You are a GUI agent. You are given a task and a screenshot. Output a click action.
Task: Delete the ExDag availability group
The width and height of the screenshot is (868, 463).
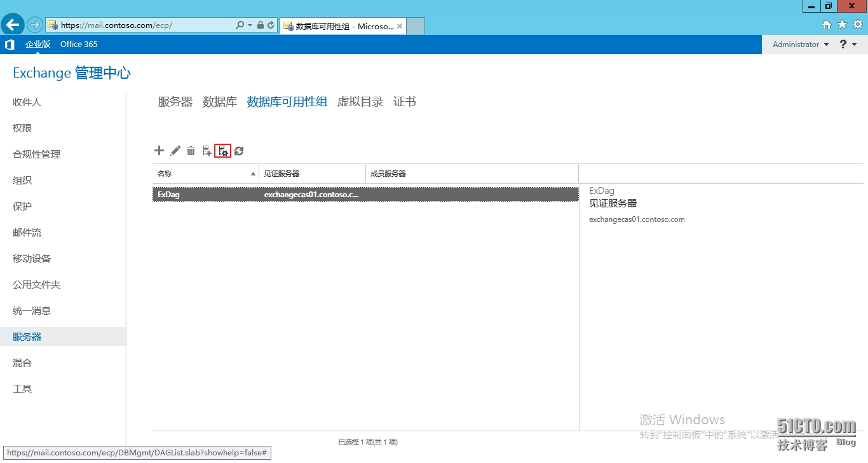(191, 151)
